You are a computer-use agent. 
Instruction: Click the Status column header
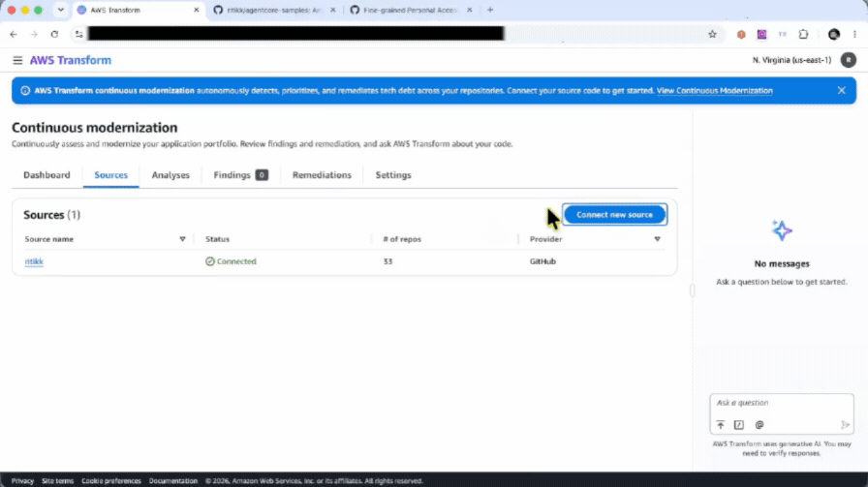tap(217, 239)
